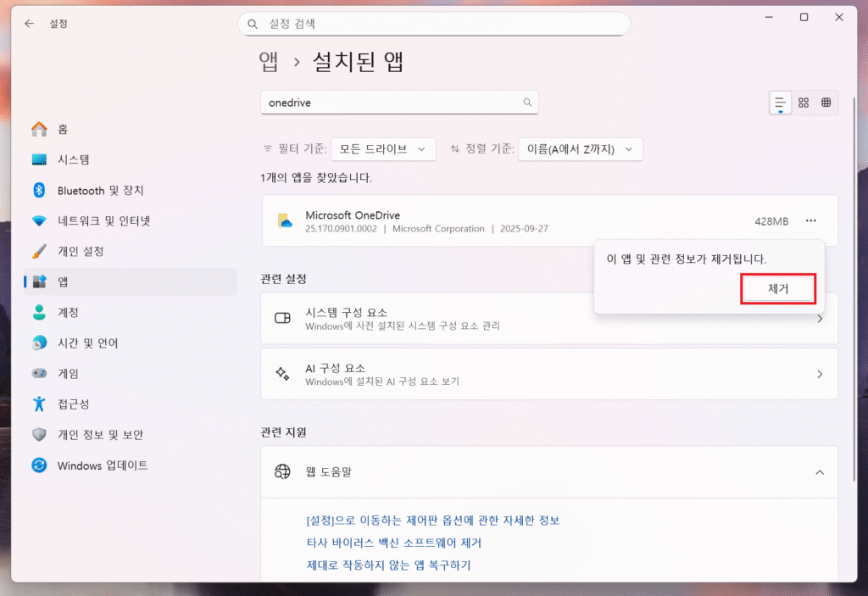
Task: Select the Bluetooth 및 장치 icon
Action: [39, 190]
